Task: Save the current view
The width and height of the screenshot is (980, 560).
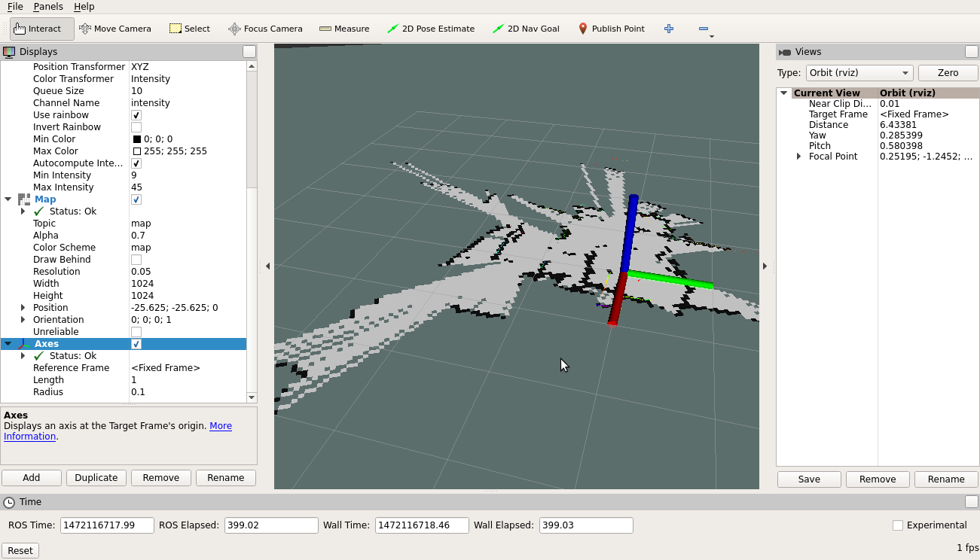Action: click(809, 479)
